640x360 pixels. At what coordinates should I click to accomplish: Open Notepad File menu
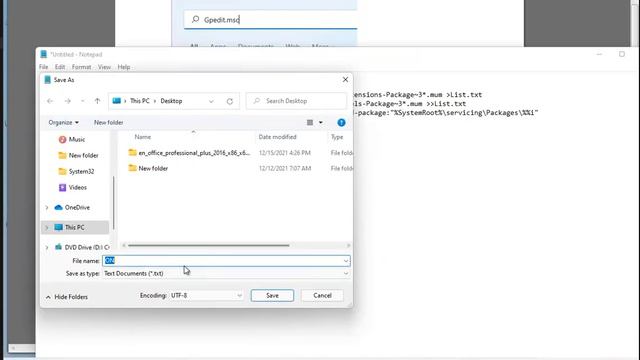(43, 67)
